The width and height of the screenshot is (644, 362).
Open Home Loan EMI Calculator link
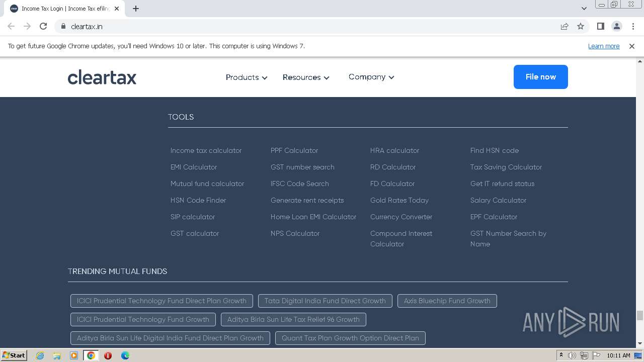tap(313, 217)
